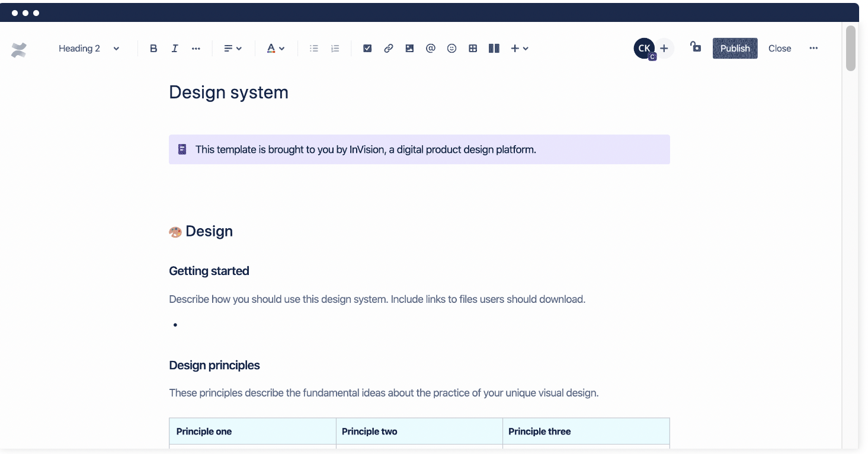Open the text alignment dropdown

tap(232, 48)
